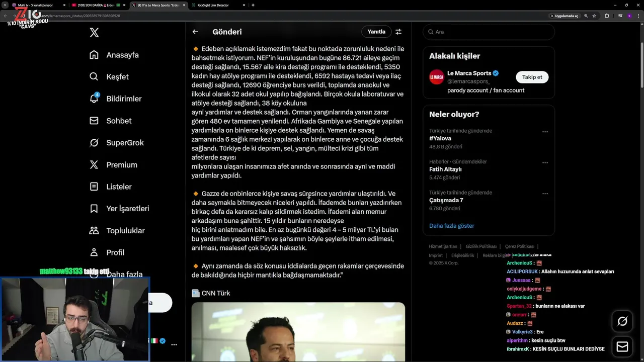Open Chrome menu three dots

pos(639,16)
